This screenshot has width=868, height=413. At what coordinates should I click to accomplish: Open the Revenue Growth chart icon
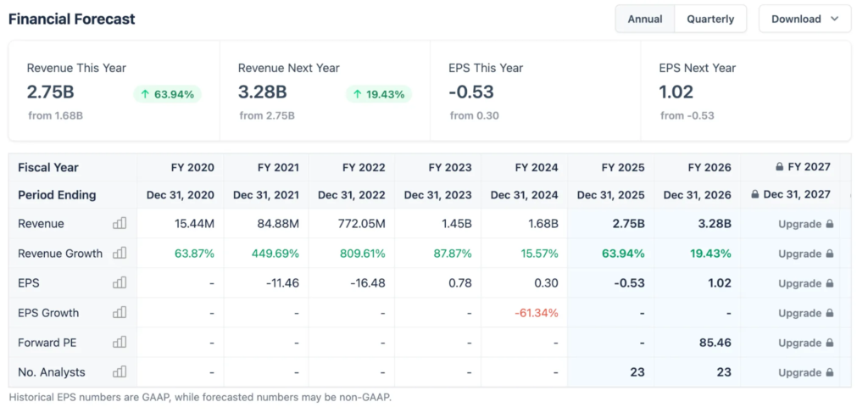coord(120,254)
